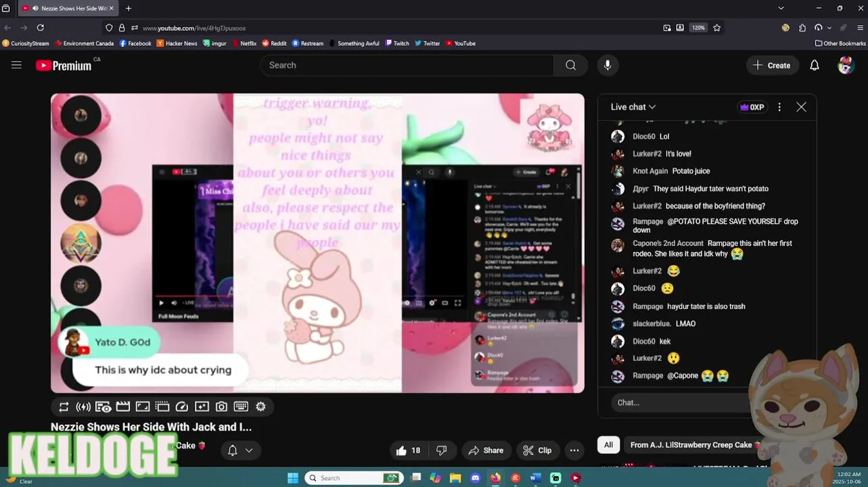868x487 pixels.
Task: Bookmark this page with the star icon
Action: 716,28
